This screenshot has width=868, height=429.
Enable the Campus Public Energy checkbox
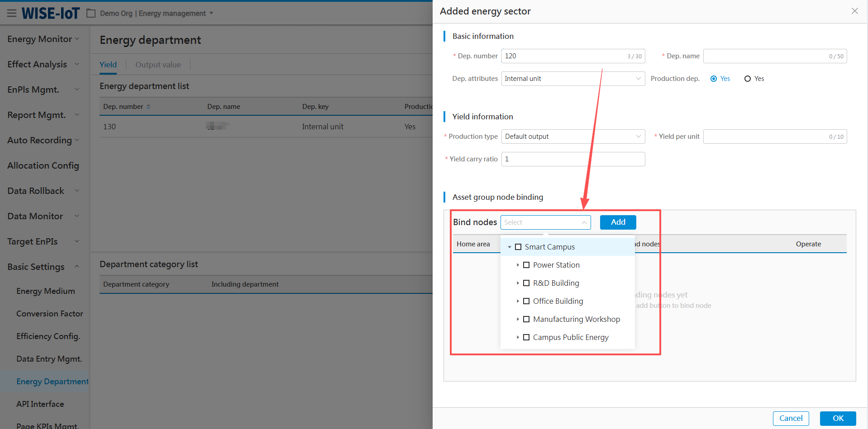tap(526, 337)
